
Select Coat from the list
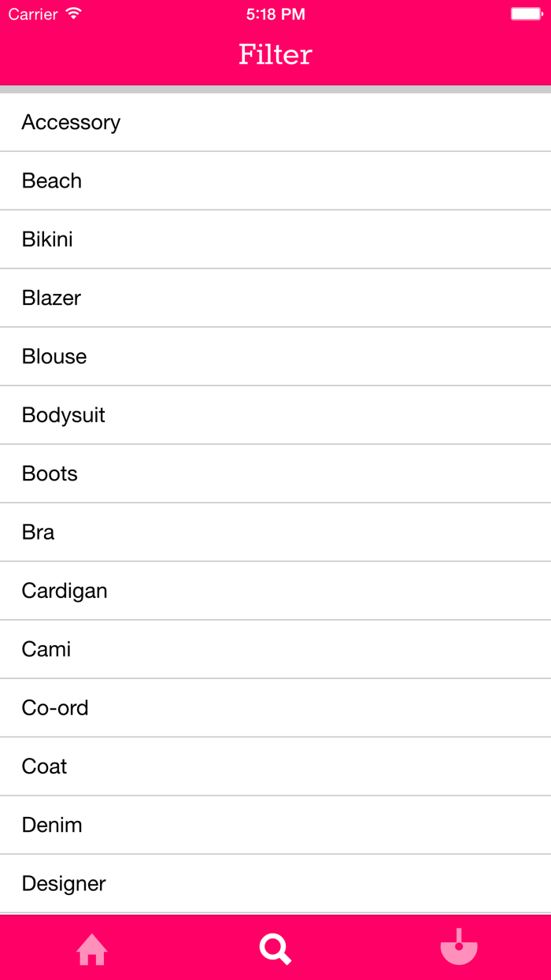point(275,767)
